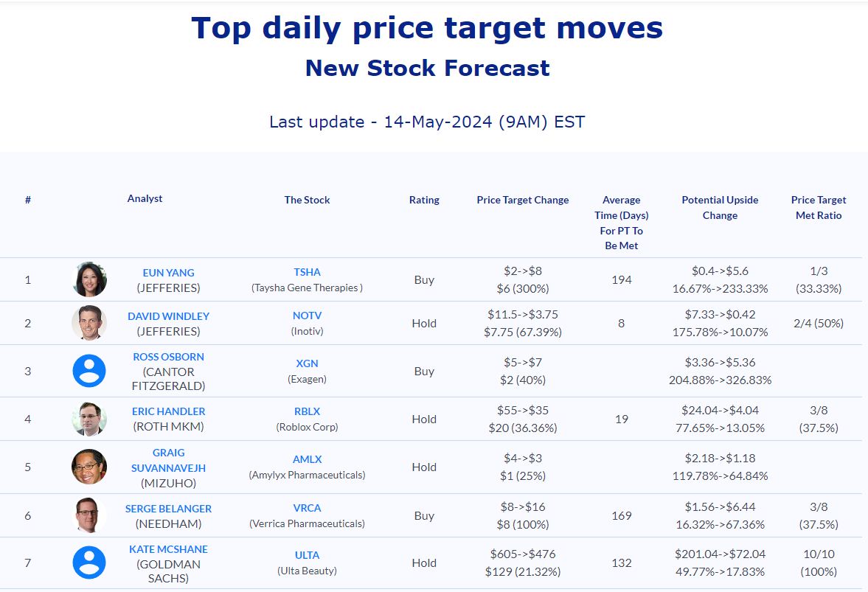868x592 pixels.
Task: Click The Stock column header
Action: [308, 200]
